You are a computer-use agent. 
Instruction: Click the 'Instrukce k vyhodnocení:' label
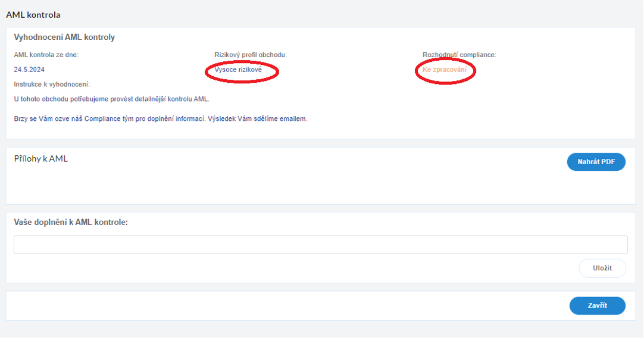click(52, 84)
